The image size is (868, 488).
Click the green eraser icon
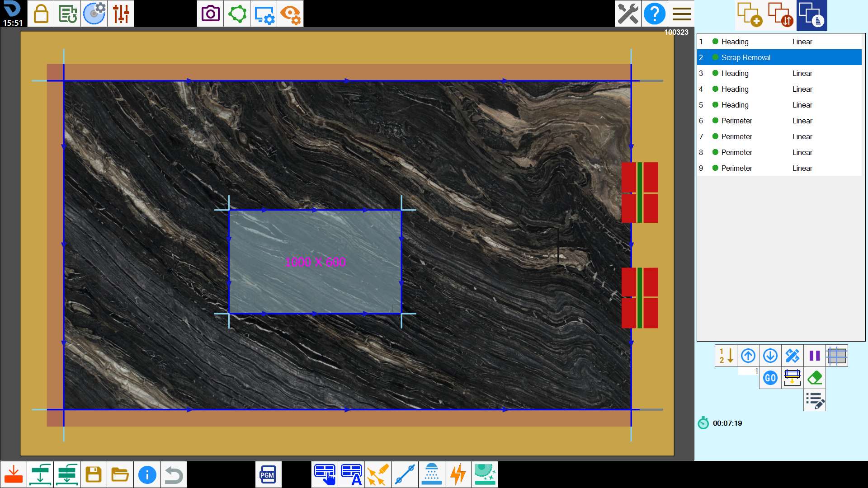(x=815, y=378)
